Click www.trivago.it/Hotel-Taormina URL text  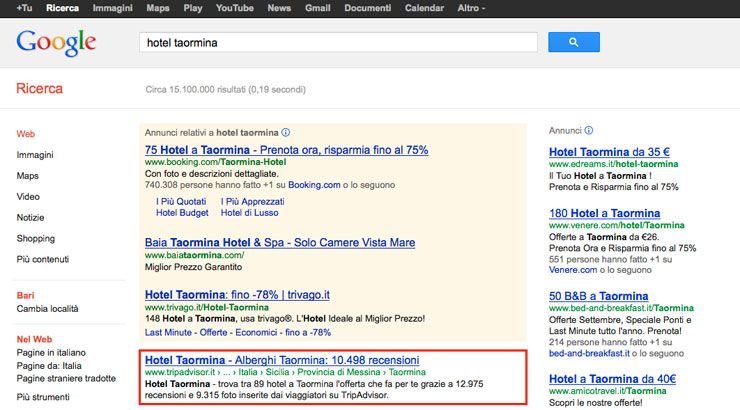[x=207, y=307]
